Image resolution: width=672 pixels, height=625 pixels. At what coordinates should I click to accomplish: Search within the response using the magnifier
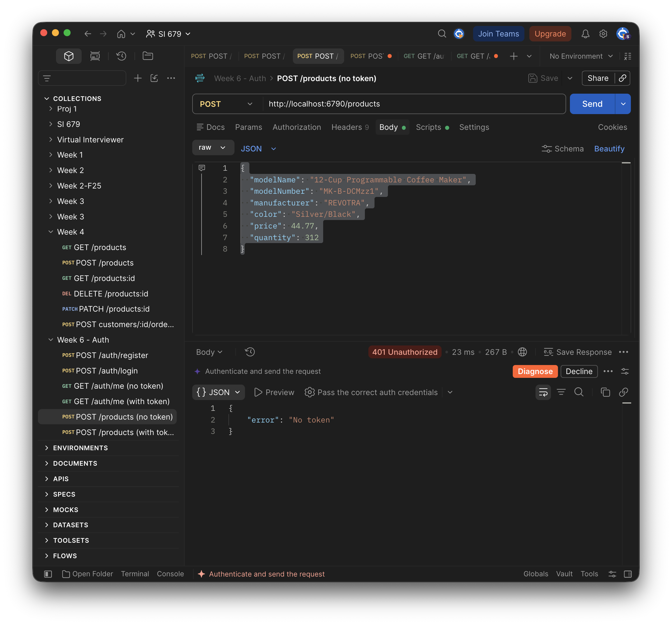point(579,392)
